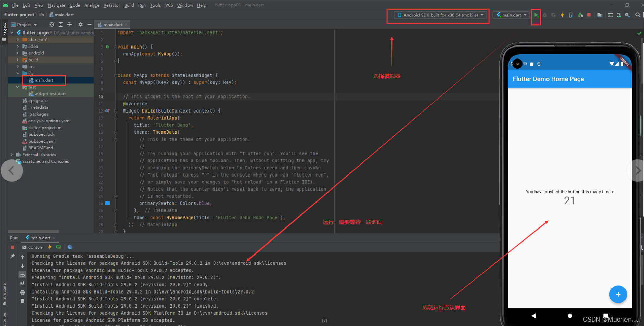Open Dart DevTools icon in Run panel
The image size is (644, 326).
pyautogui.click(x=70, y=247)
